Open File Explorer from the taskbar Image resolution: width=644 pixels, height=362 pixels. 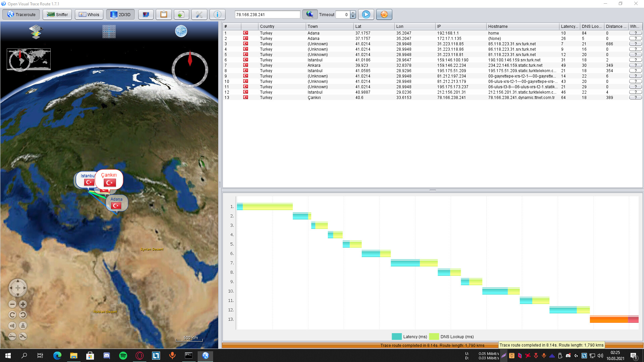point(74,355)
